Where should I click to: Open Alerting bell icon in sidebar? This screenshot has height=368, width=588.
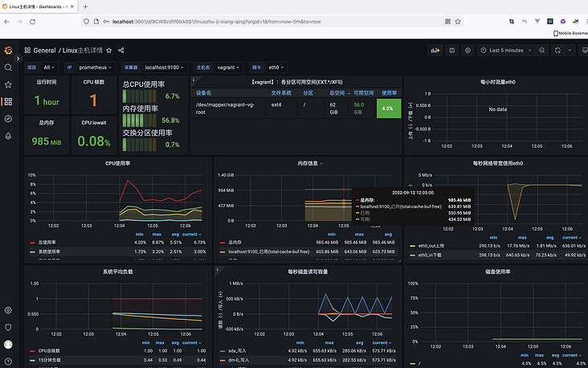click(x=8, y=136)
